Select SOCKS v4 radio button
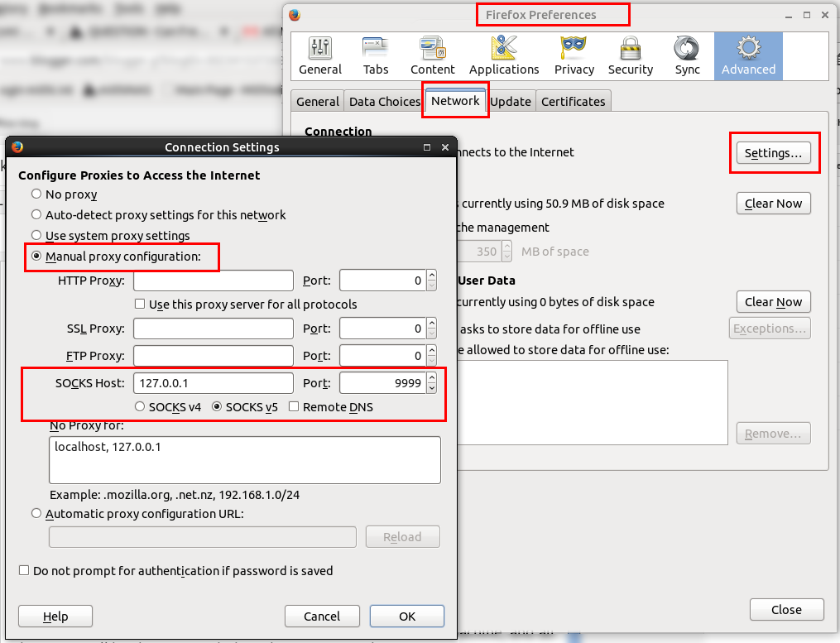This screenshot has width=840, height=643. pyautogui.click(x=140, y=406)
